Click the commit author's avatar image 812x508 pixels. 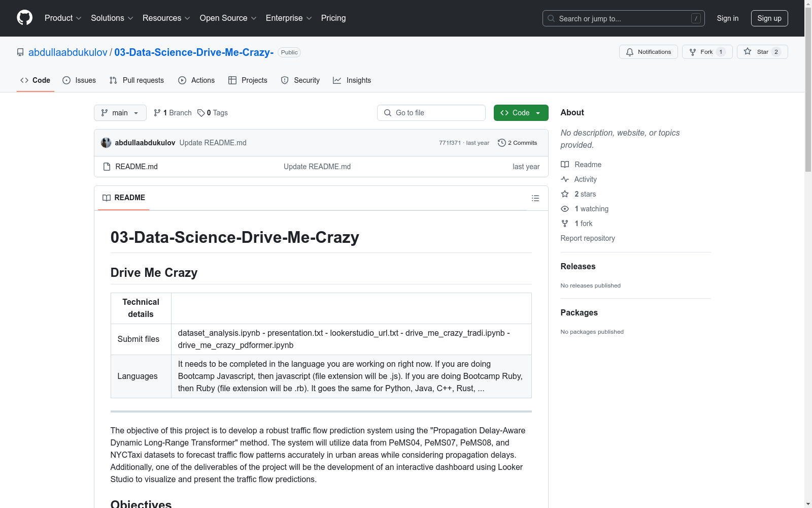(106, 143)
